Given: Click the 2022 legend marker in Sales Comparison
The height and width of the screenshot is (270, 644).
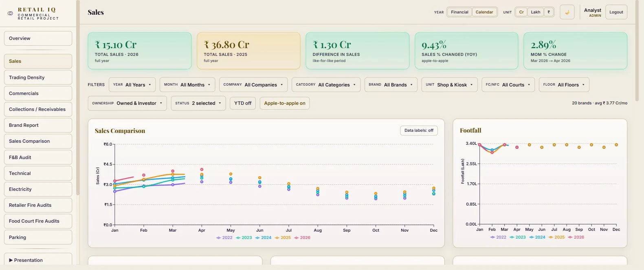Looking at the screenshot, I should point(219,238).
